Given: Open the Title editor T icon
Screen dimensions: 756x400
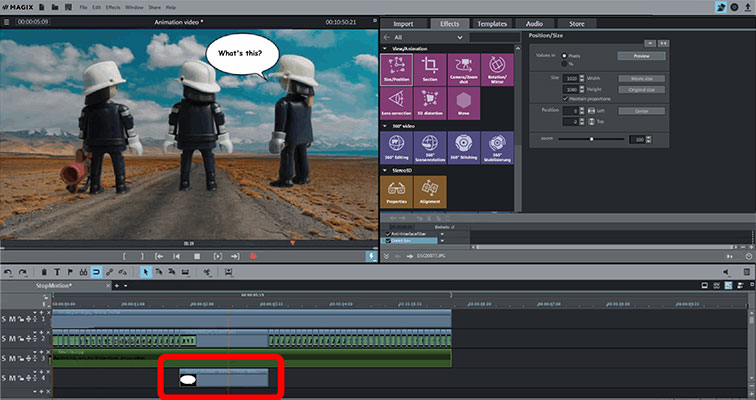Looking at the screenshot, I should tap(57, 272).
